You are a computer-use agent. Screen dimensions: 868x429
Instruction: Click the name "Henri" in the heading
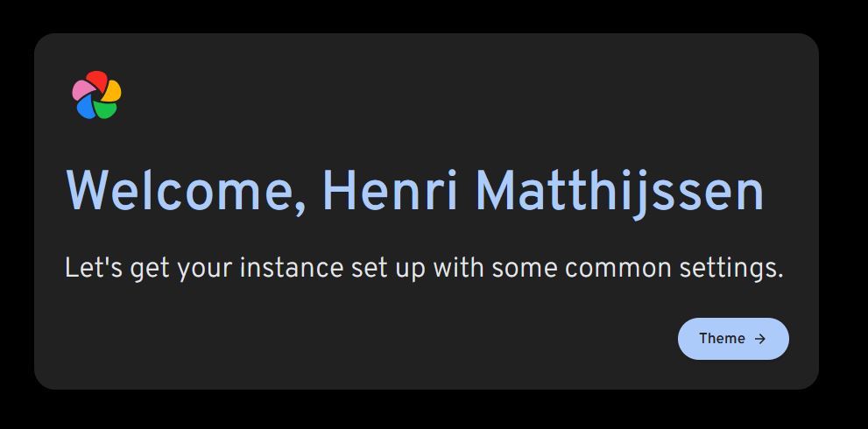[x=390, y=191]
